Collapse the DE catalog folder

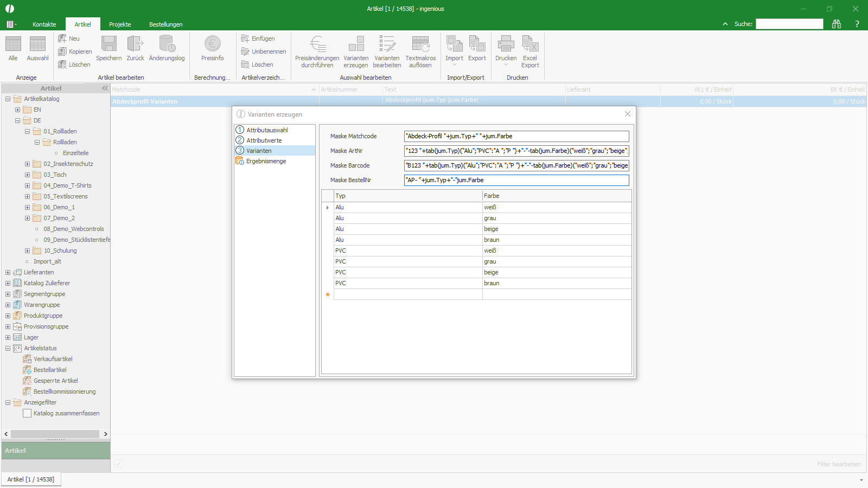pyautogui.click(x=17, y=120)
